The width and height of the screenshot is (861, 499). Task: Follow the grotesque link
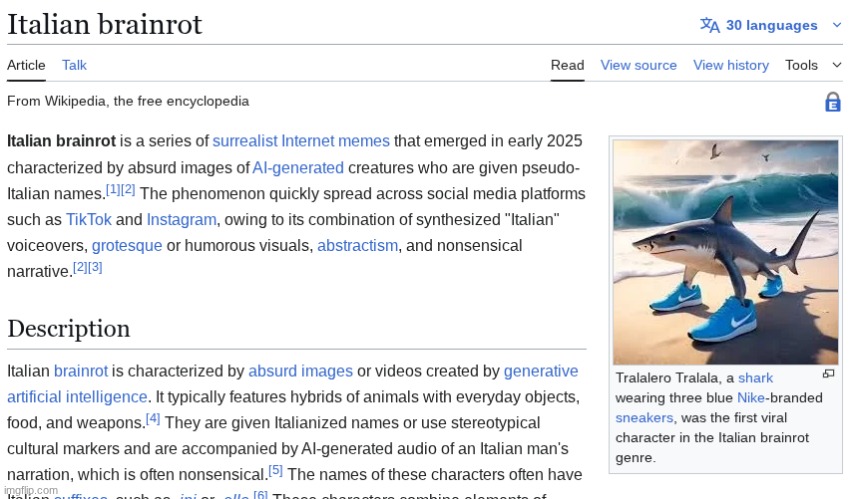[127, 245]
